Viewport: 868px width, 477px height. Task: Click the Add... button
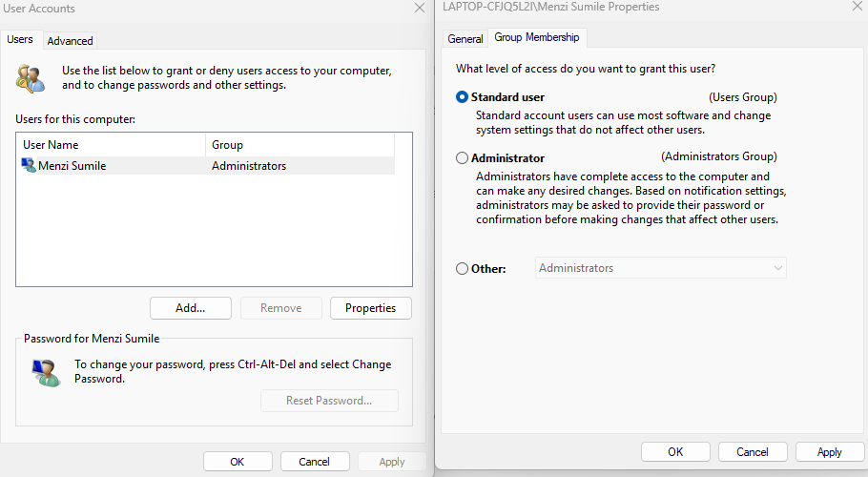click(191, 308)
